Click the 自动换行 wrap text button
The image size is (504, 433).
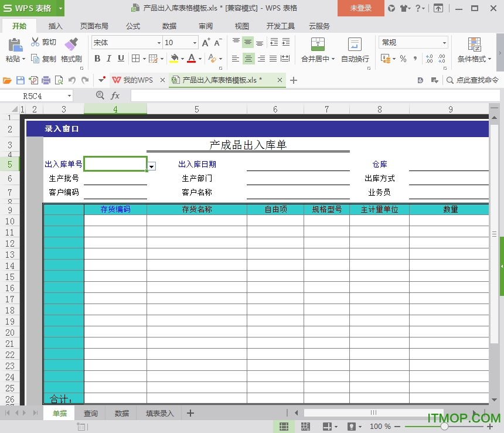(x=355, y=50)
